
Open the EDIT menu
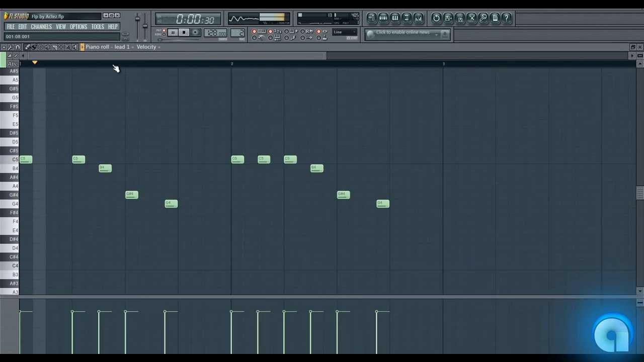tap(23, 27)
